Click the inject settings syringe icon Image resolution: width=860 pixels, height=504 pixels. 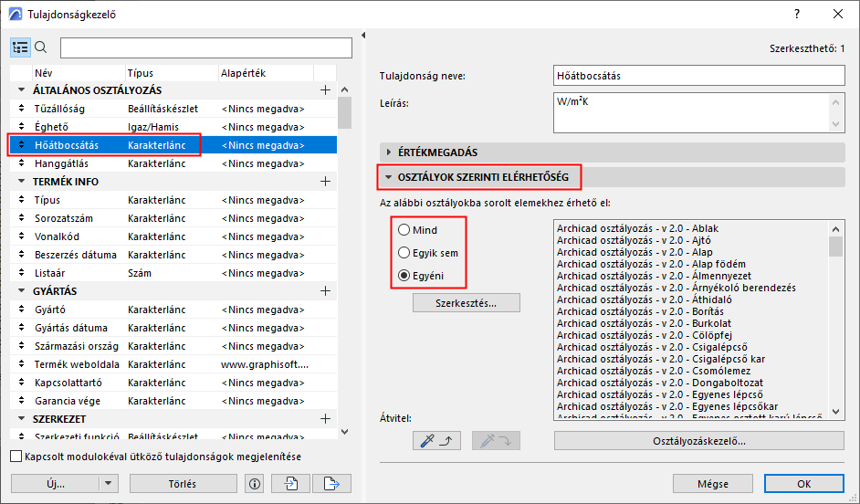click(x=496, y=440)
